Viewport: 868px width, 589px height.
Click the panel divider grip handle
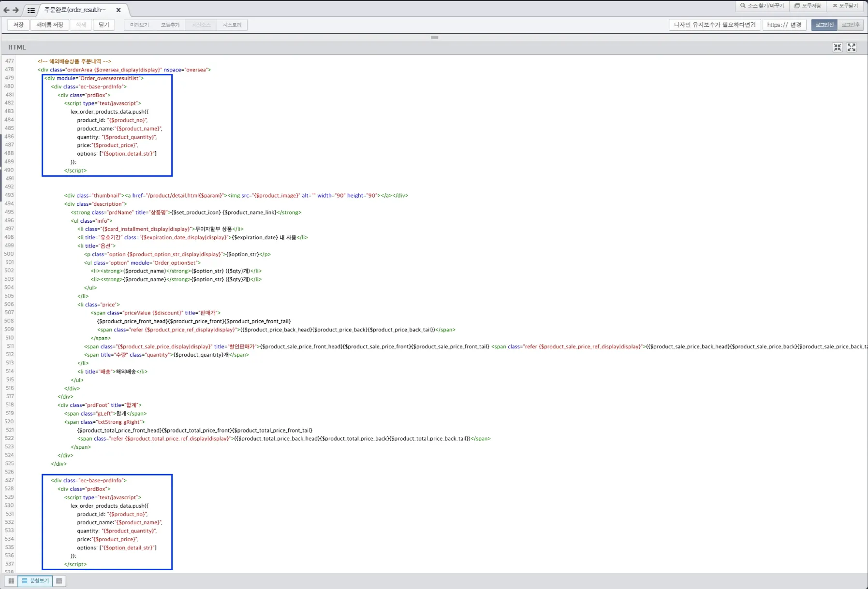click(434, 37)
